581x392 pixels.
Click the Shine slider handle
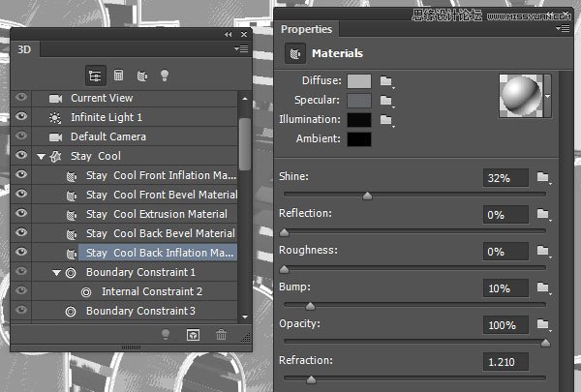(x=367, y=196)
